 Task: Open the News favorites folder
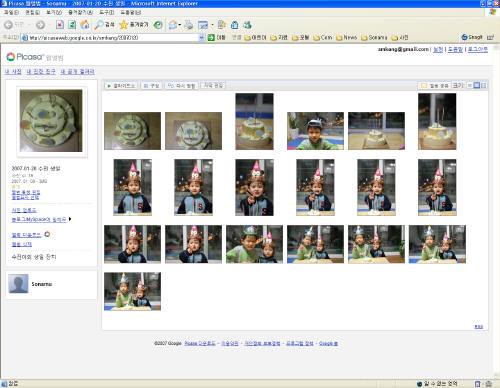(347, 37)
